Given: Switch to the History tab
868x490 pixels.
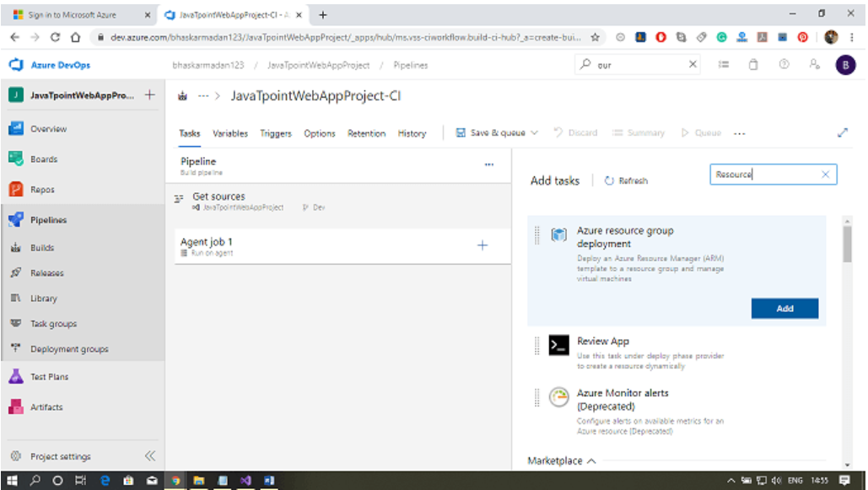Looking at the screenshot, I should tap(412, 132).
